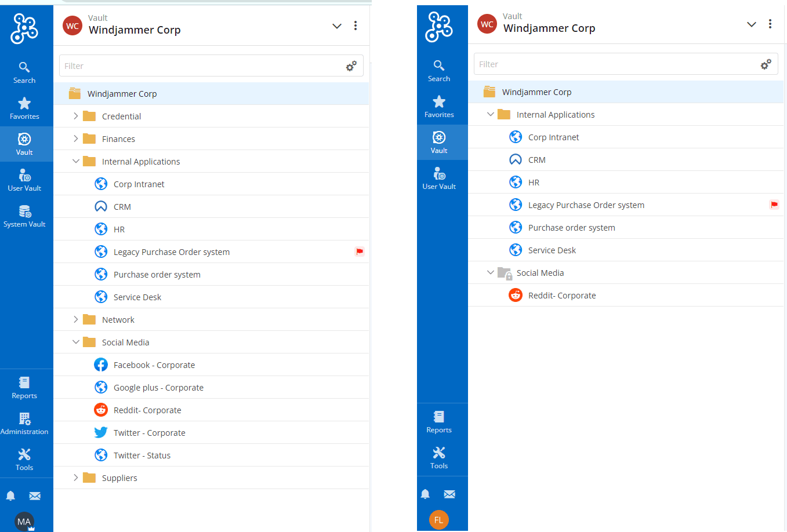
Task: Select the Facebook - Corporate entry
Action: pyautogui.click(x=154, y=365)
